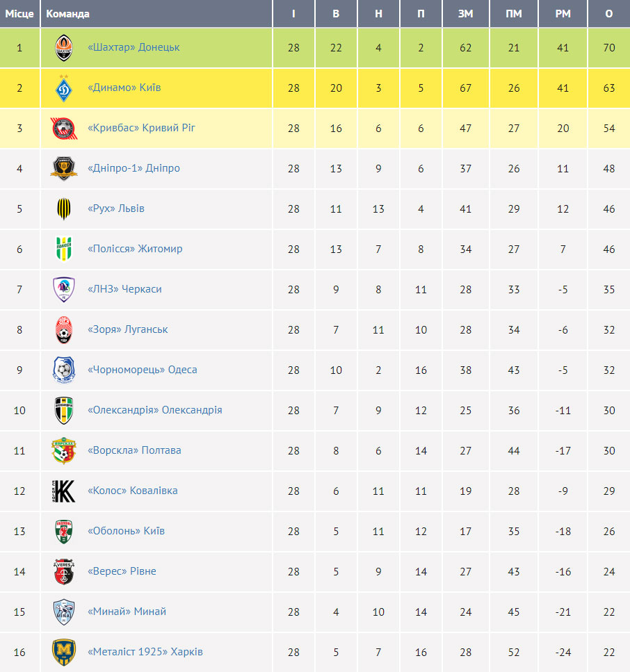Open the «Ворскла» Полтава team link
The height and width of the screenshot is (672, 630).
(x=134, y=450)
